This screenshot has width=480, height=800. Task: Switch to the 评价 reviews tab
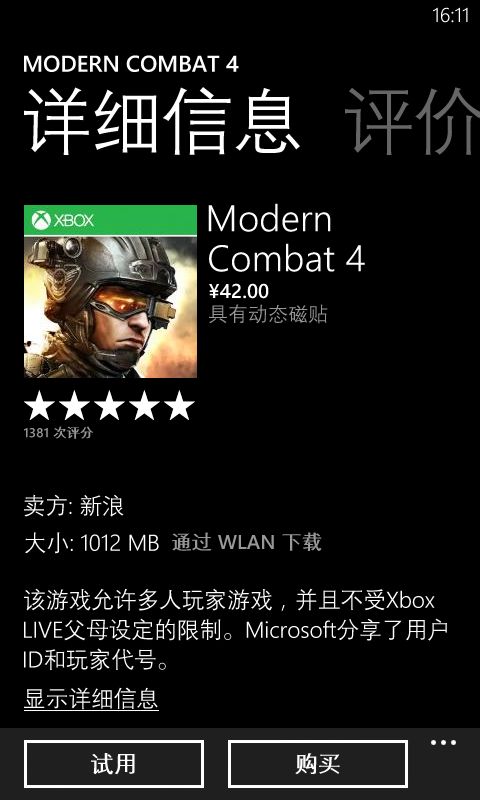pyautogui.click(x=413, y=122)
